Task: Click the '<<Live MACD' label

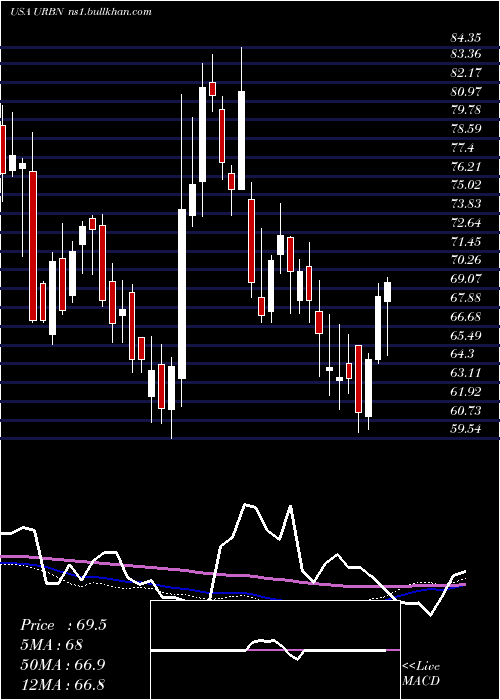Action: [421, 673]
